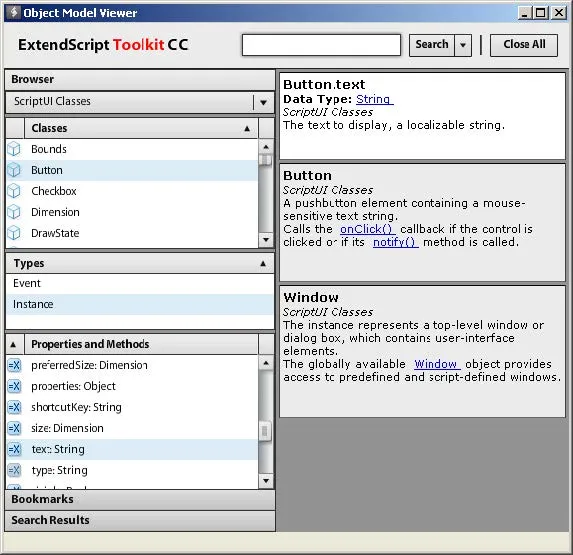Sort by Properties and Methods column header
573x555 pixels.
pos(141,344)
